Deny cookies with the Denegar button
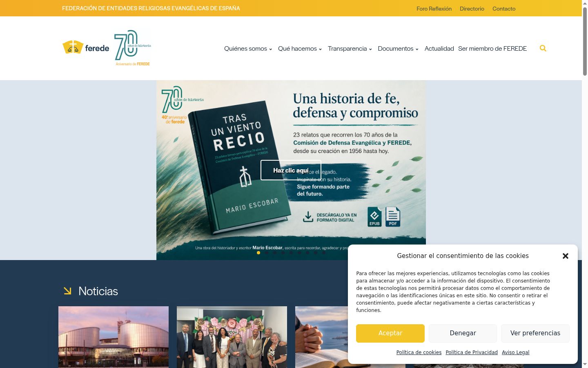 [463, 333]
